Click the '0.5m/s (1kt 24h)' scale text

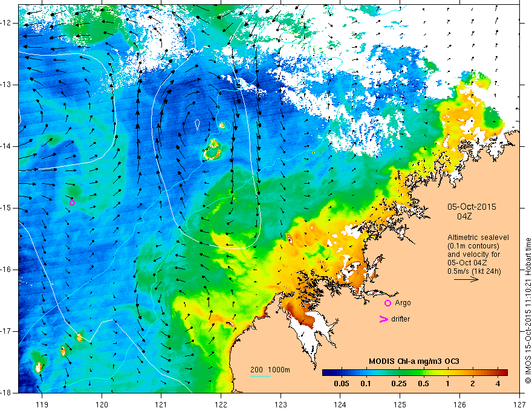coord(475,271)
